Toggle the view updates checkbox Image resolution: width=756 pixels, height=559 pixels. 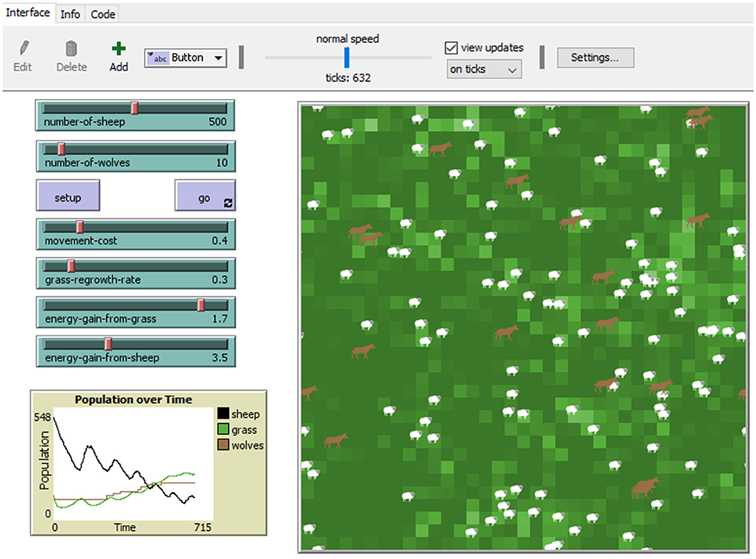(451, 48)
